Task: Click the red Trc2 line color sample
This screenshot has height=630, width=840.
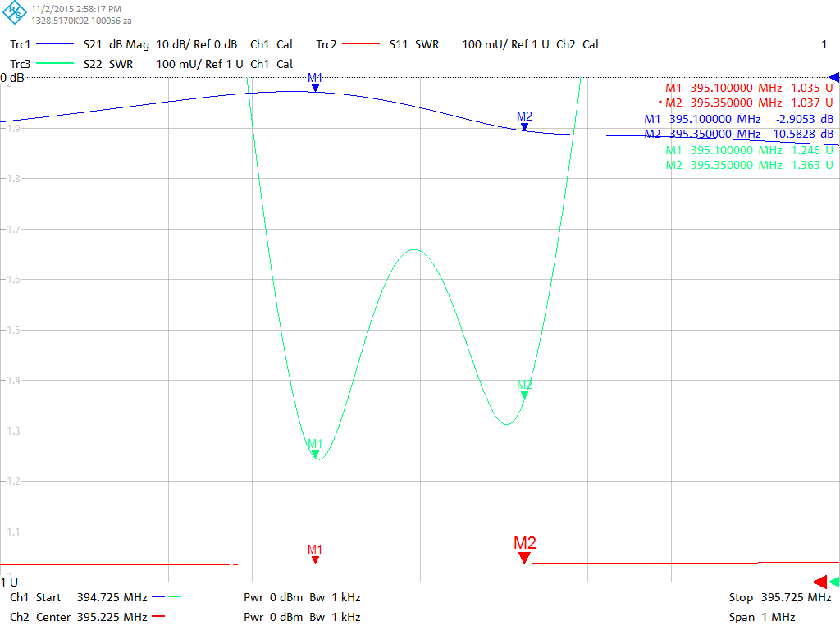Action: click(x=361, y=44)
